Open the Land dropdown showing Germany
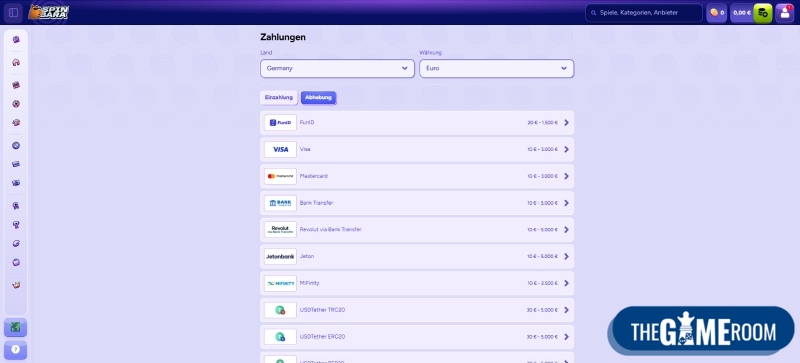This screenshot has height=363, width=800. pyautogui.click(x=337, y=68)
